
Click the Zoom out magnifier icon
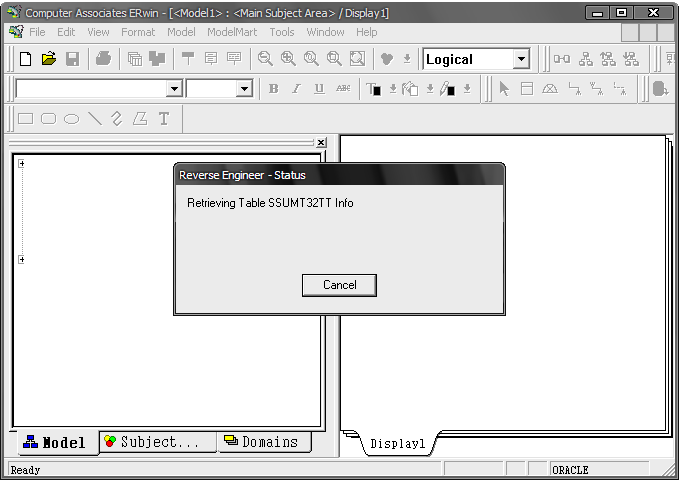(x=265, y=58)
